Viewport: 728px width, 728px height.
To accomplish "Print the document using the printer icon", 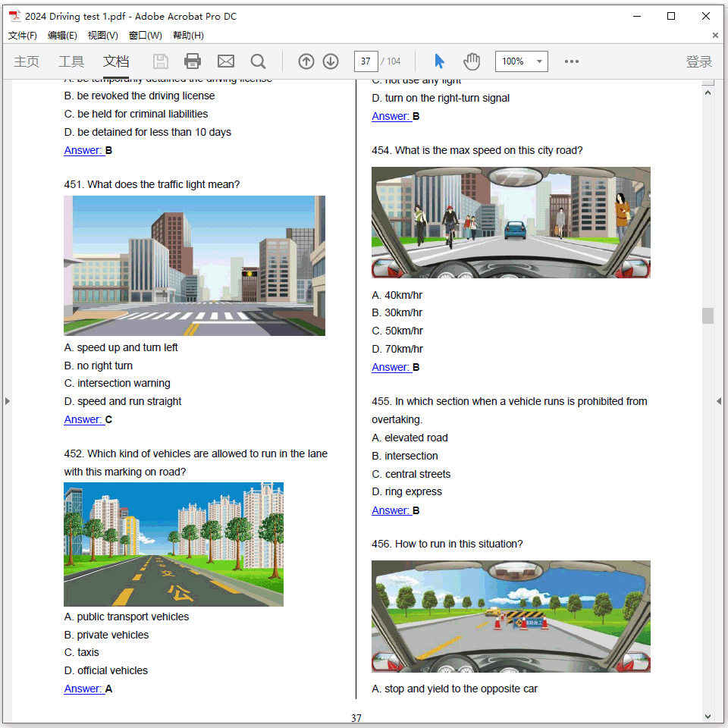I will [x=193, y=61].
